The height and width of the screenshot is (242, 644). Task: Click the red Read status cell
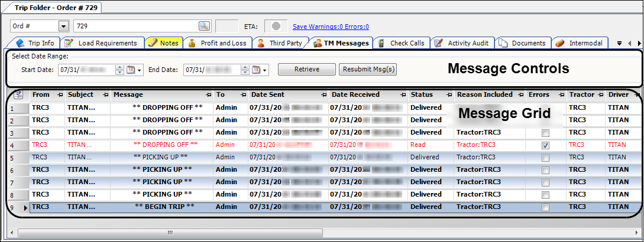(431, 145)
